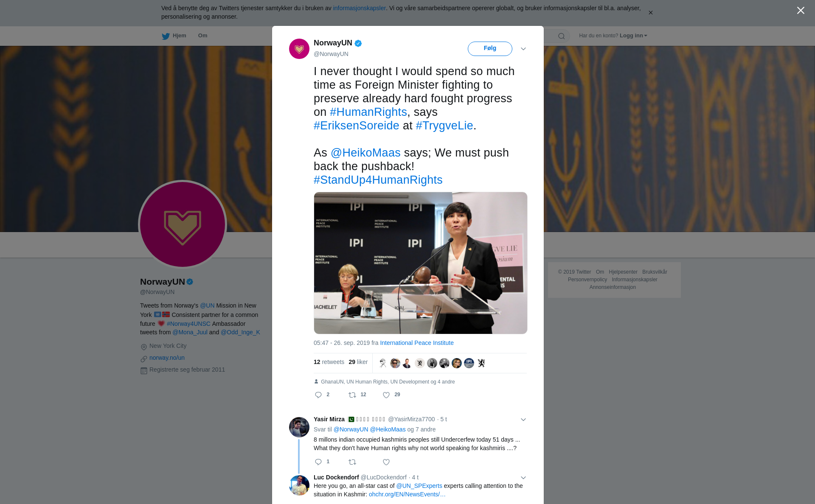The image size is (815, 504).
Task: Toggle Følg button for NorwayUN
Action: [x=490, y=48]
